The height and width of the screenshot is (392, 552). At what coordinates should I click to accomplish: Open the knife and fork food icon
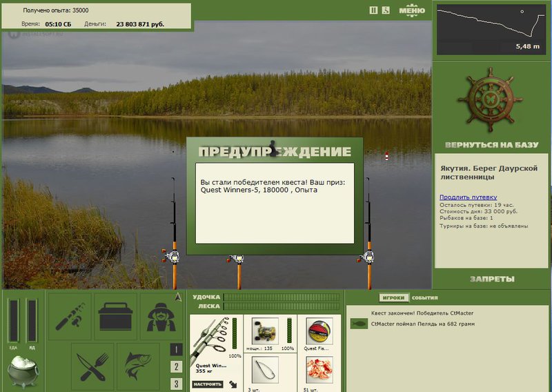(x=92, y=366)
